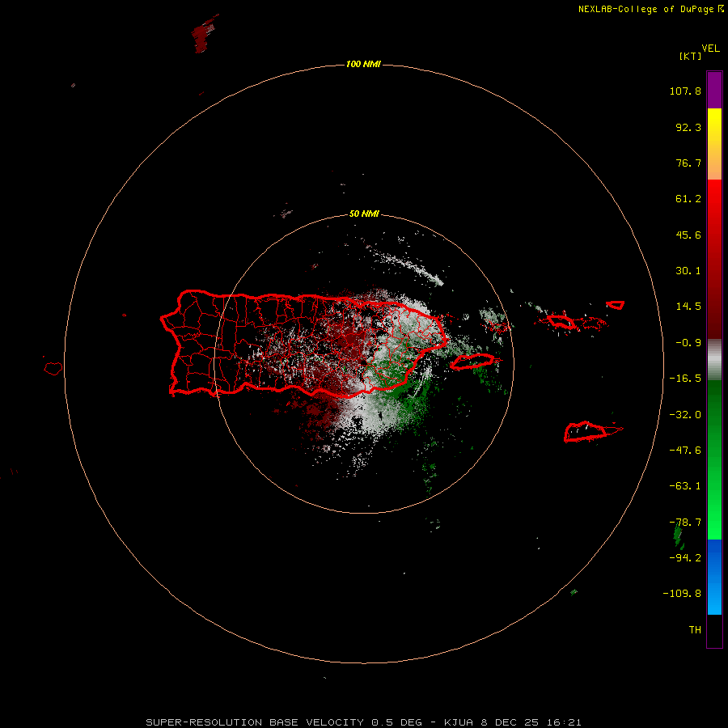This screenshot has height=728, width=728.
Task: Click the VEL legend heading
Action: click(x=710, y=49)
